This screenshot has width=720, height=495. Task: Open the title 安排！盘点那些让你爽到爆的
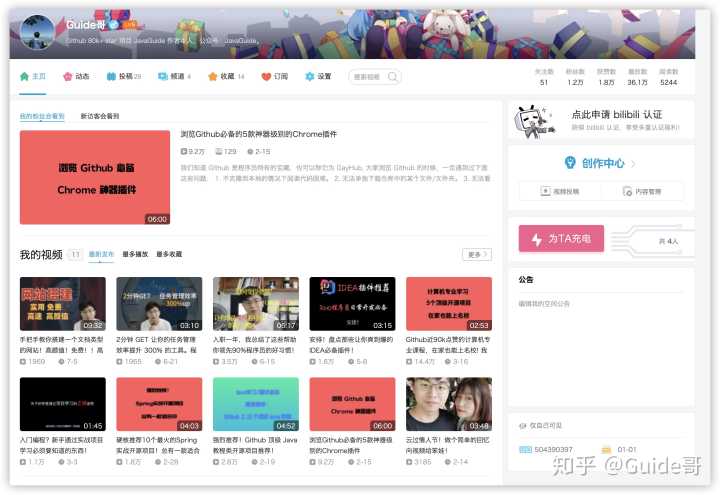[x=351, y=344]
